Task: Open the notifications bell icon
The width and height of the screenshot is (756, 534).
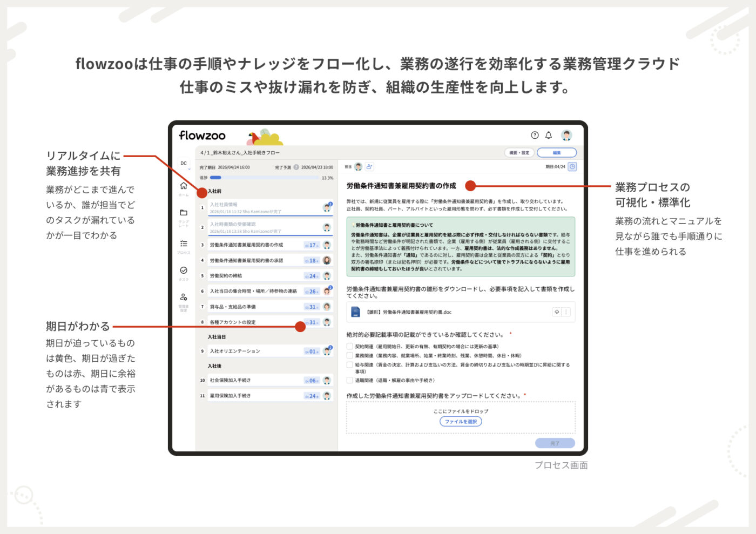Action: click(x=549, y=136)
